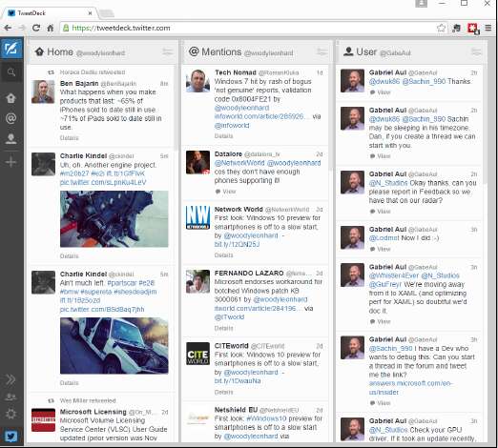Click the Home column scrollbar

pos(176,108)
